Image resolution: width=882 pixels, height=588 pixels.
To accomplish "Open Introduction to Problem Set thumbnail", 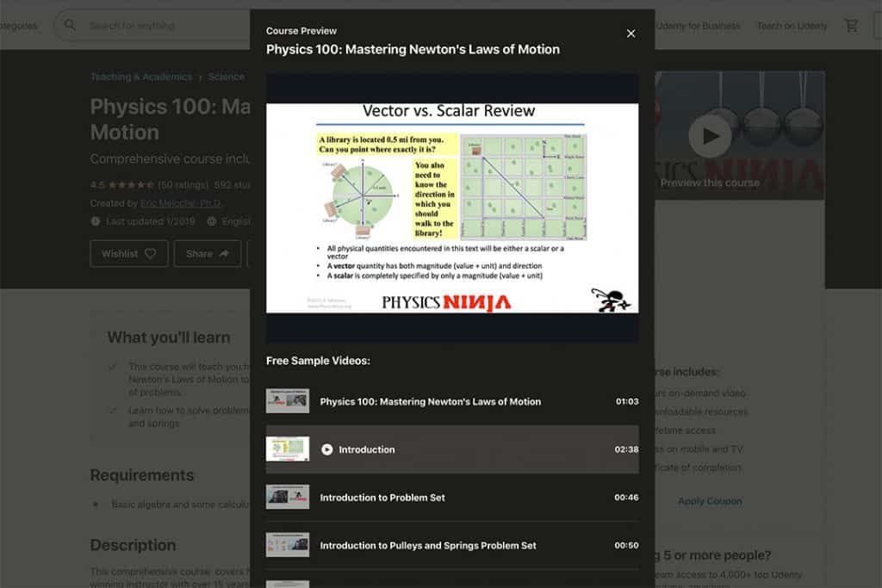I will click(x=288, y=498).
